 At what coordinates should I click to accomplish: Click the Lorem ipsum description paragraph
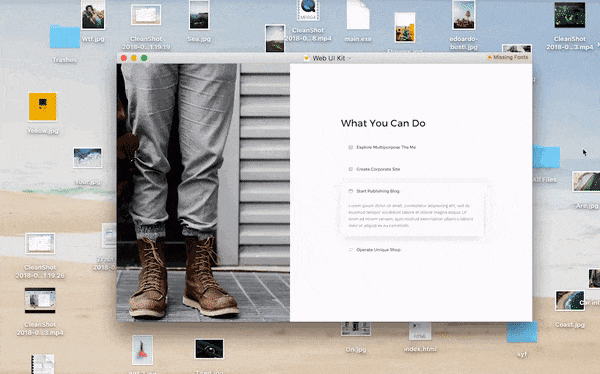[411, 216]
